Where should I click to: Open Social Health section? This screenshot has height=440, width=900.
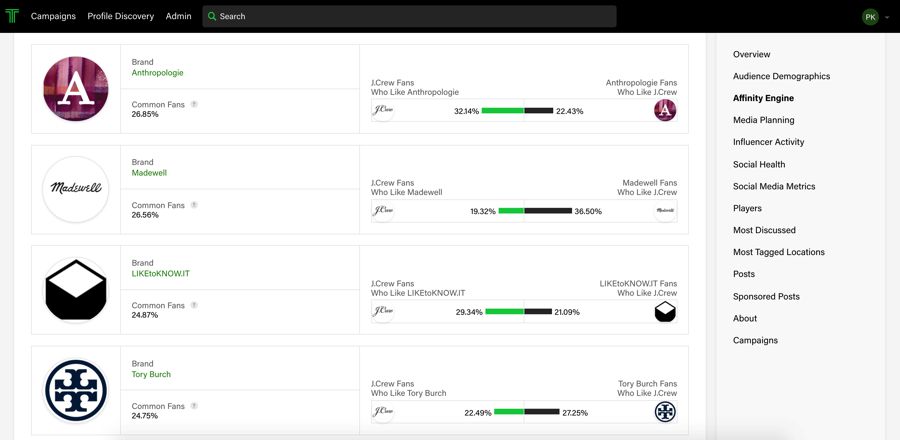click(759, 164)
